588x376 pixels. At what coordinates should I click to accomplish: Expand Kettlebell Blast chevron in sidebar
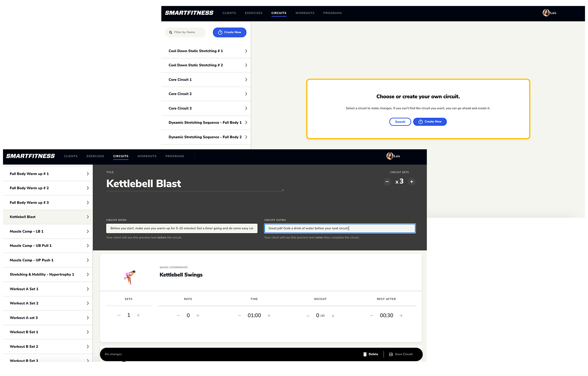point(88,217)
